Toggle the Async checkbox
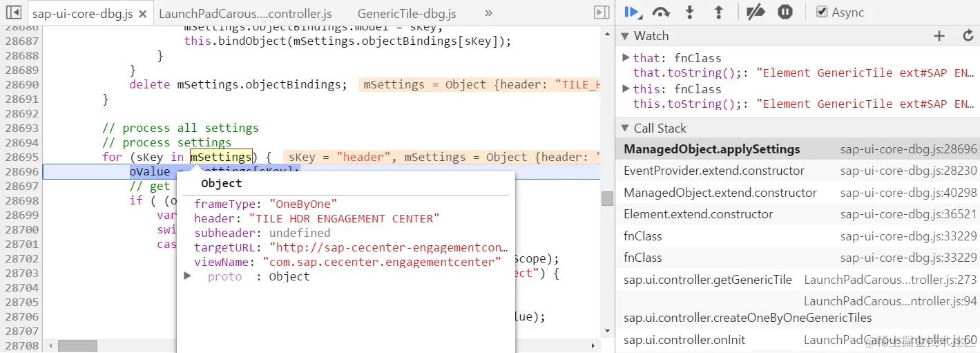Viewport: 980px width, 353px height. tap(821, 12)
